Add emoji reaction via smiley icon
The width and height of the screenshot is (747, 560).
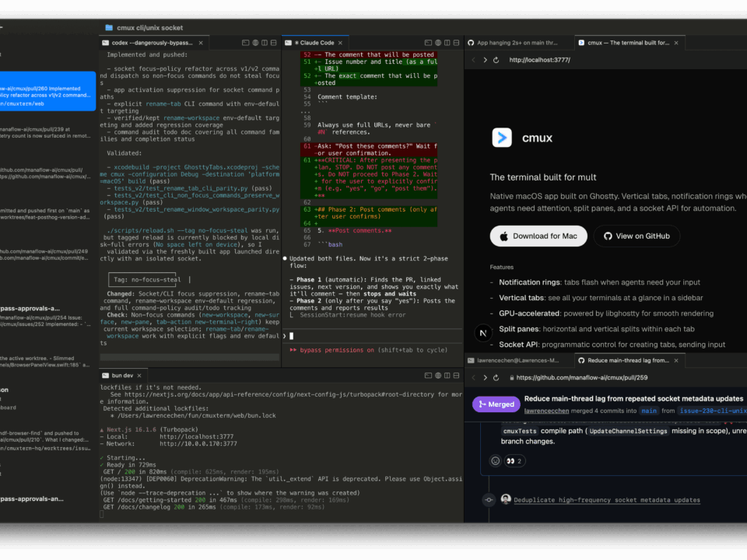click(495, 460)
